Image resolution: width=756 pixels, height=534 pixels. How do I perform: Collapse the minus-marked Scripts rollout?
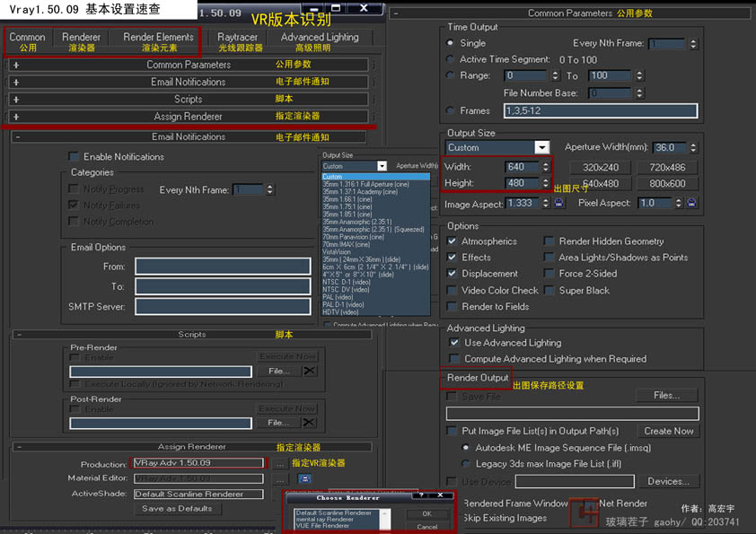192,335
